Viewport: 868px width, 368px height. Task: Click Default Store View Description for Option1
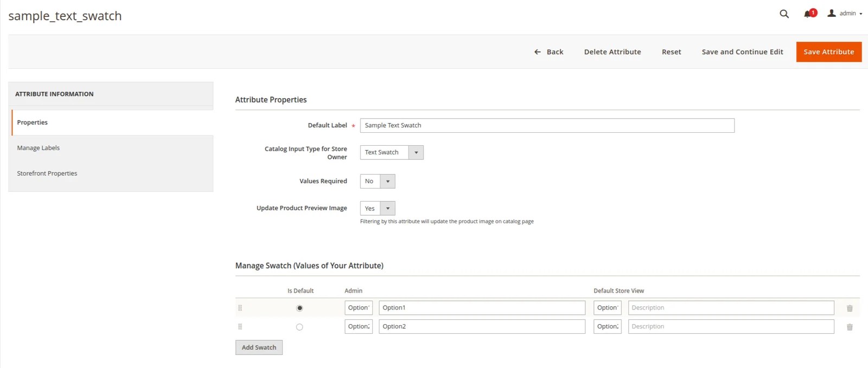click(731, 308)
